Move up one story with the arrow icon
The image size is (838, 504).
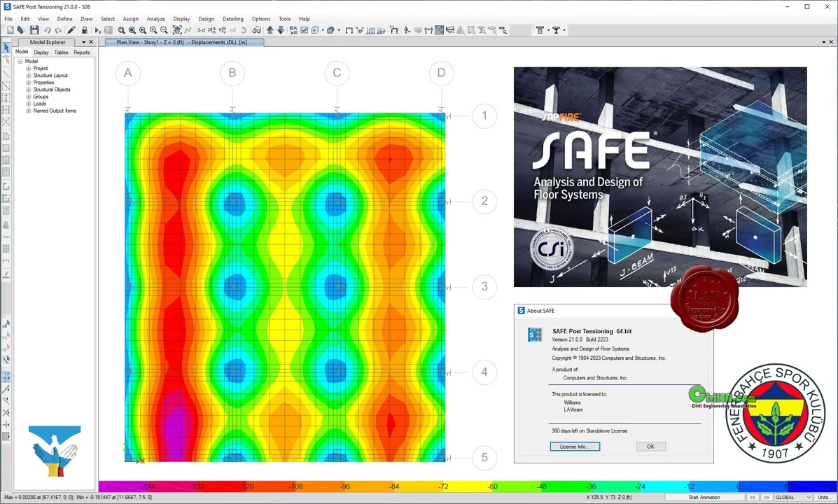tap(270, 31)
